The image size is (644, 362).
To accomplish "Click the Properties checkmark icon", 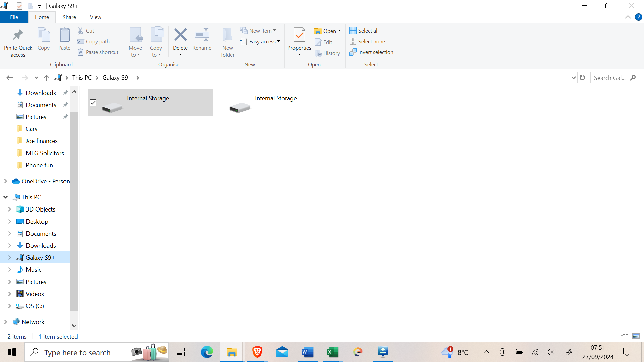I will 300,35.
